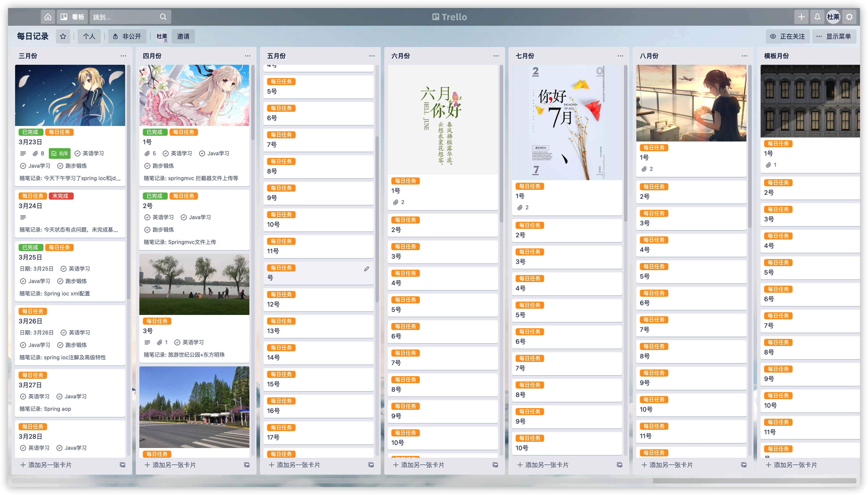The image size is (868, 495).
Task: Open the 看板 boards menu
Action: (x=73, y=17)
